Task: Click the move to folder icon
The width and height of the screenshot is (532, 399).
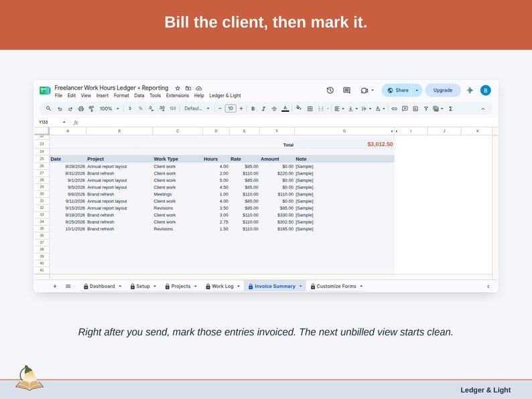Action: point(188,88)
